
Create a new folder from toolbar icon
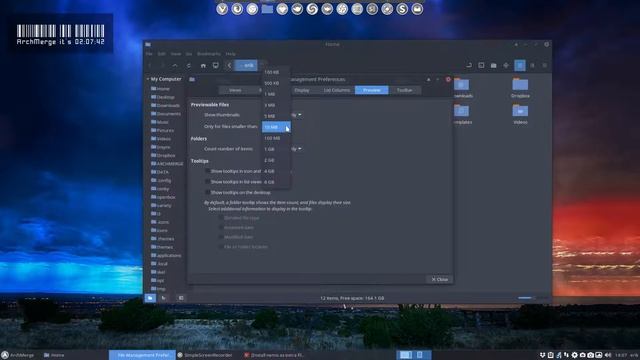click(493, 65)
